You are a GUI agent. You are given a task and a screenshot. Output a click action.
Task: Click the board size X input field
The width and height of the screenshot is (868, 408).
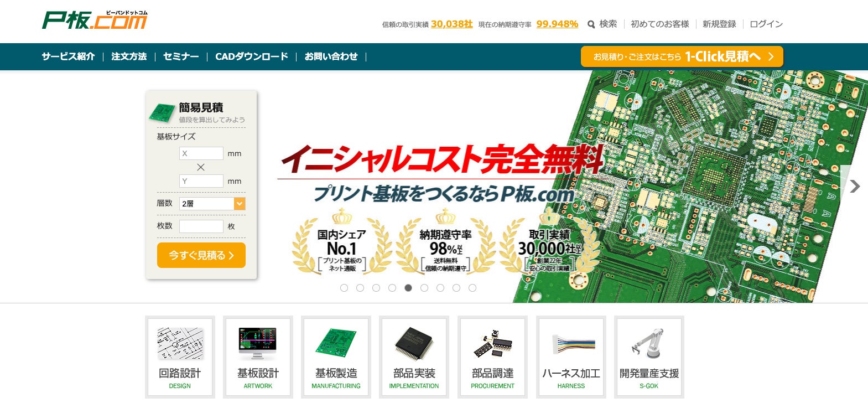201,153
